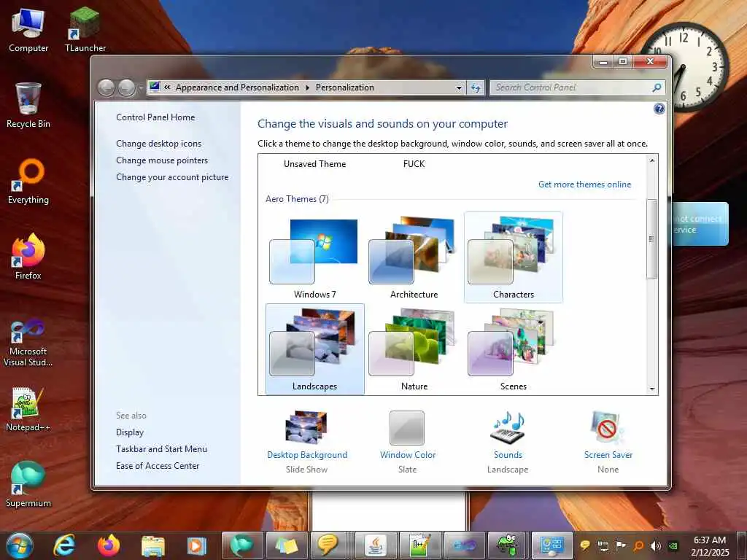The height and width of the screenshot is (560, 747).
Task: Open the Windows Start button
Action: [x=20, y=545]
